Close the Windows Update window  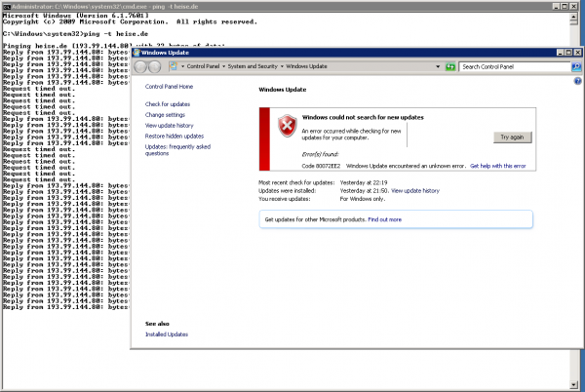tap(577, 53)
